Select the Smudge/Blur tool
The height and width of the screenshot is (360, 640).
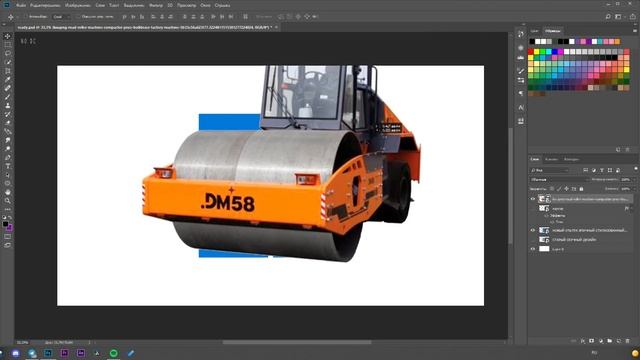coord(7,140)
